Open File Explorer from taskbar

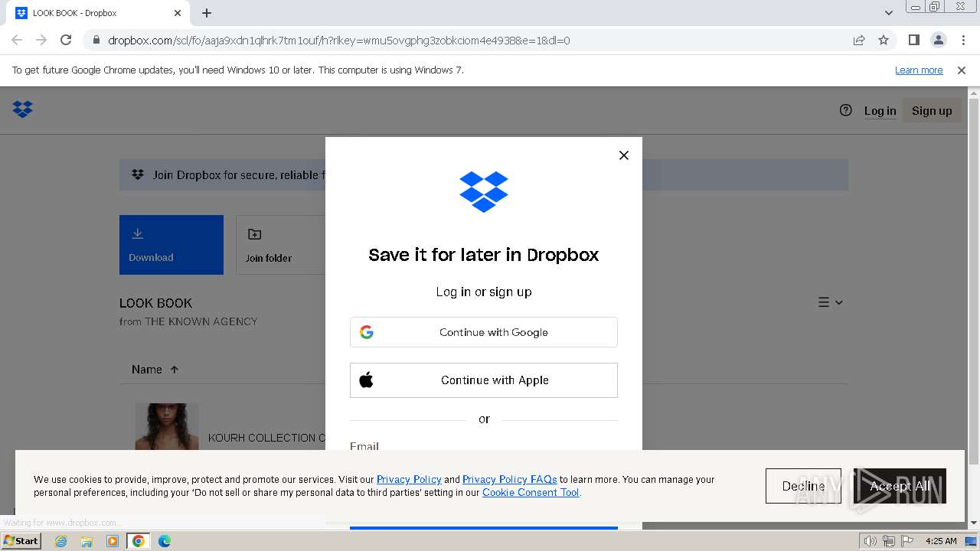click(x=87, y=541)
